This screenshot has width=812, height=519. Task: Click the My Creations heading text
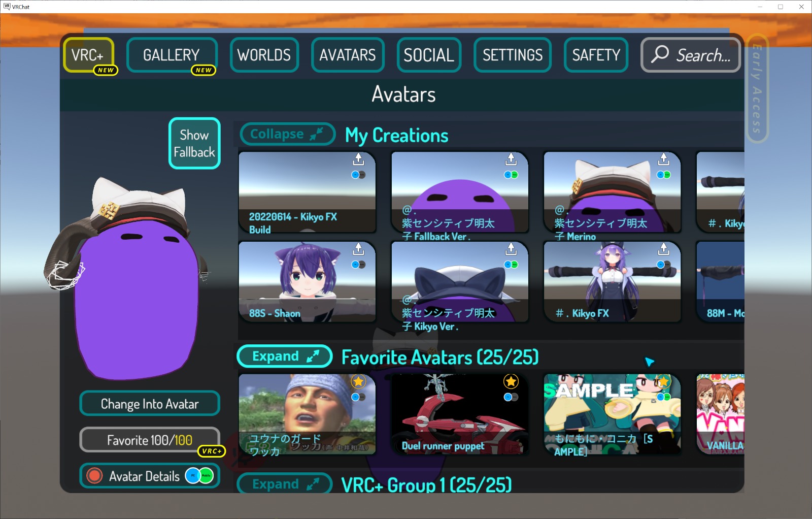pyautogui.click(x=396, y=136)
